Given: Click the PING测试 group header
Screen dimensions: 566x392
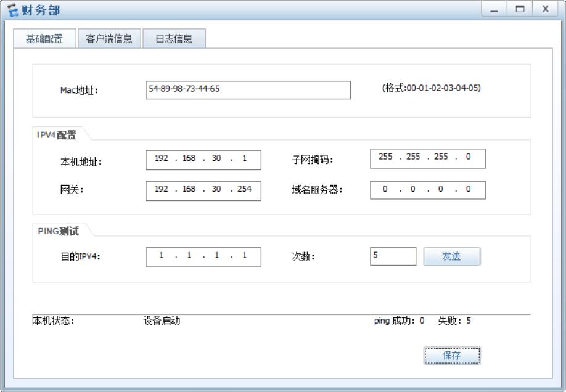Looking at the screenshot, I should (x=58, y=231).
